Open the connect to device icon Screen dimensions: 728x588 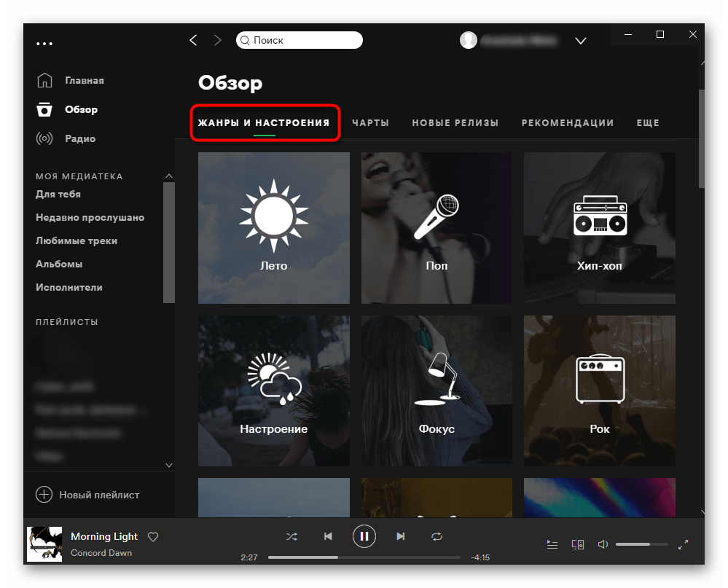[x=578, y=544]
